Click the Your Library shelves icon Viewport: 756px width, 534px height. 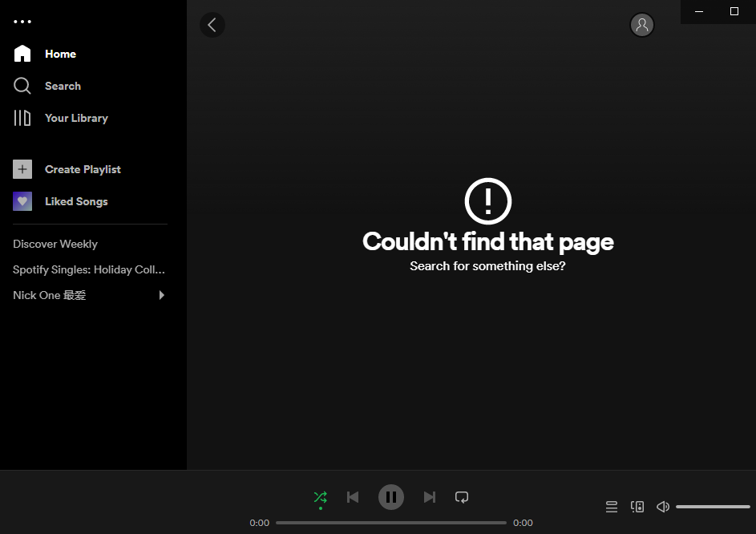pos(22,118)
